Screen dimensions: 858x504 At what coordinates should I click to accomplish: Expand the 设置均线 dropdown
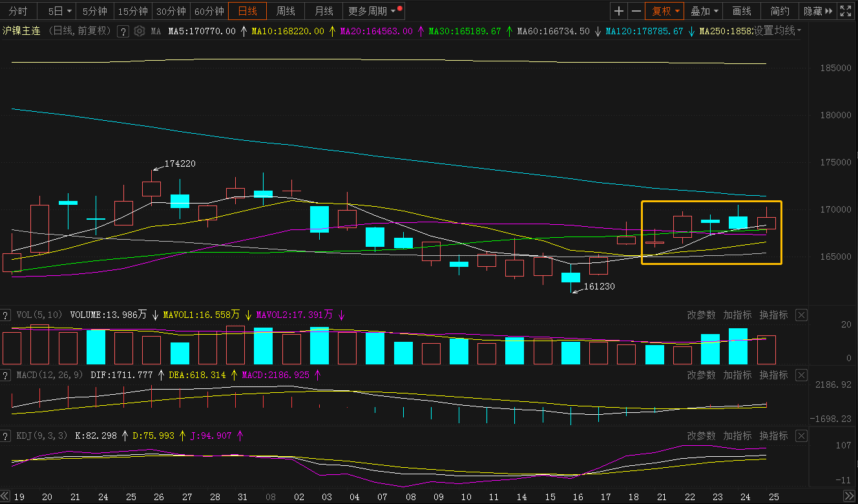pyautogui.click(x=778, y=31)
